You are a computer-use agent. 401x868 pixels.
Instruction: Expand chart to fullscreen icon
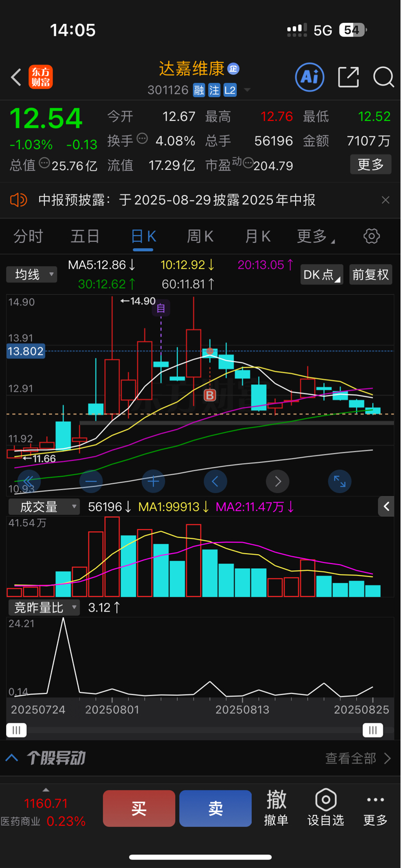pyautogui.click(x=339, y=481)
